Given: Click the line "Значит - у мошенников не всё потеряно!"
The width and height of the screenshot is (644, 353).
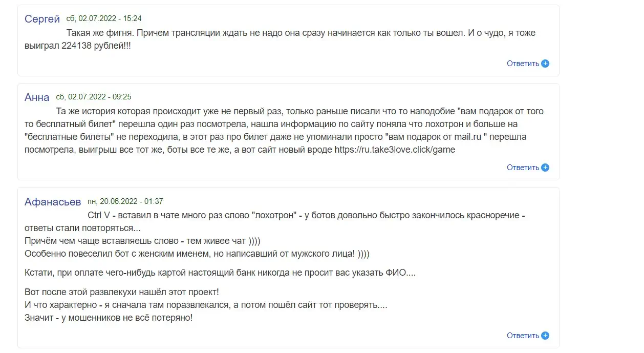Looking at the screenshot, I should click(109, 318).
